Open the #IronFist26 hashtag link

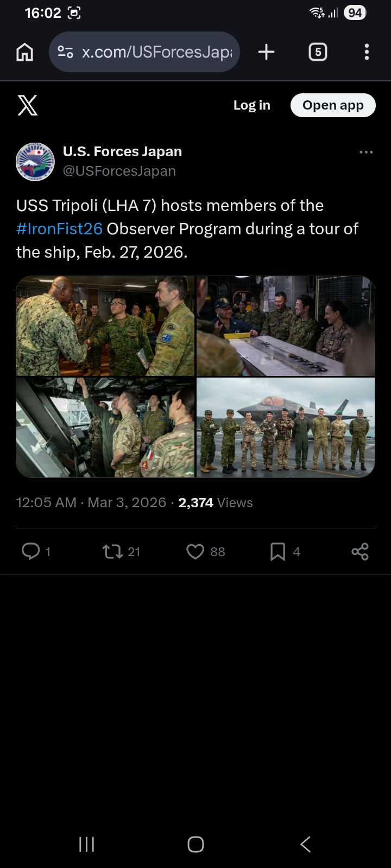coord(59,229)
